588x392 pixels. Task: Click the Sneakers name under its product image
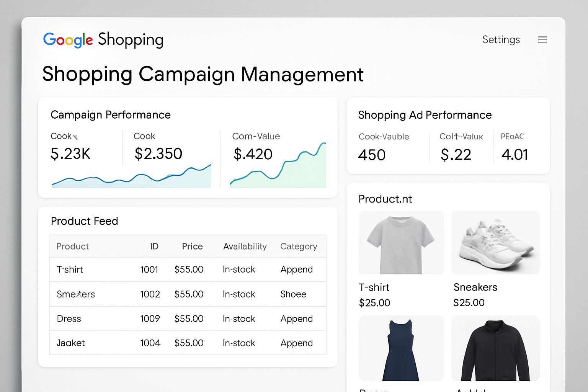pyautogui.click(x=475, y=287)
